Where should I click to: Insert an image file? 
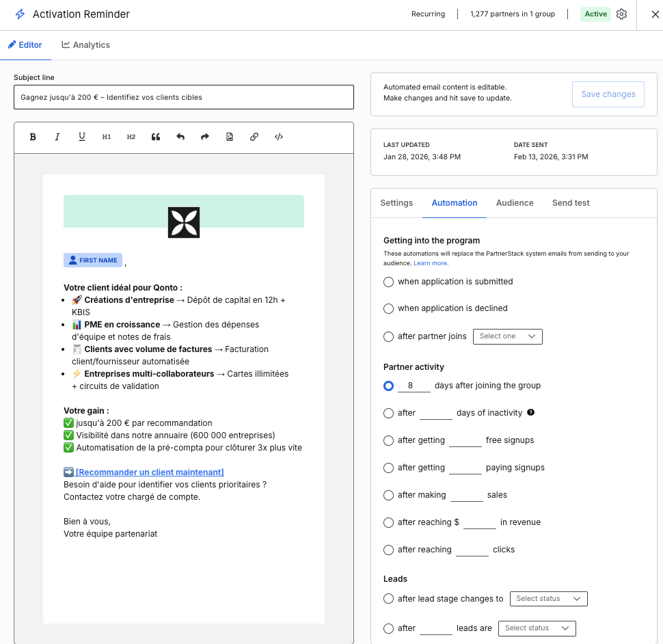click(x=230, y=137)
